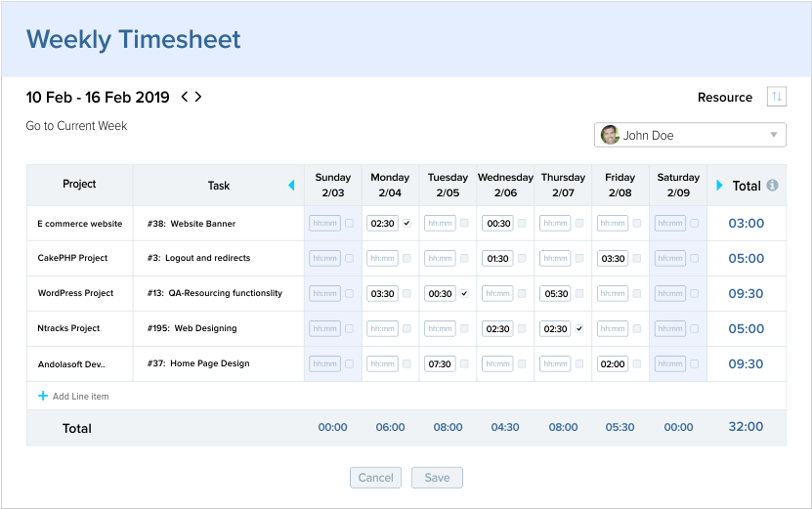812x509 pixels.
Task: Click the Go to Current Week link
Action: point(76,126)
